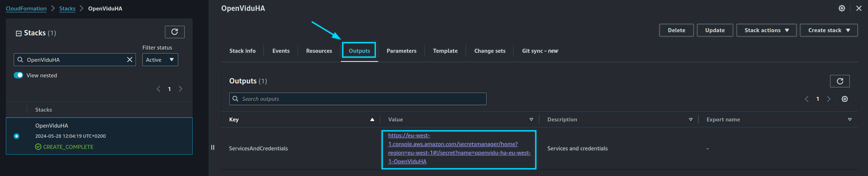The width and height of the screenshot is (868, 176).
Task: Go to previous page of stacks
Action: tap(158, 89)
